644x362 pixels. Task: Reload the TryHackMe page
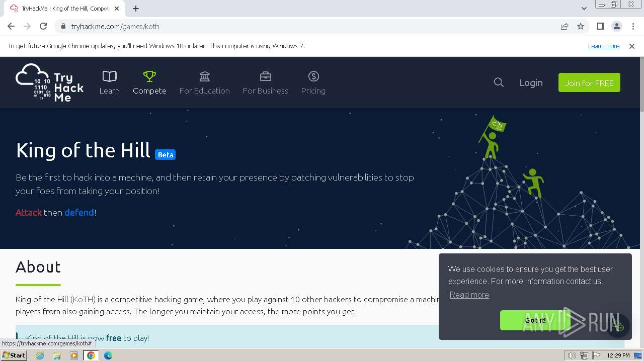click(x=43, y=26)
